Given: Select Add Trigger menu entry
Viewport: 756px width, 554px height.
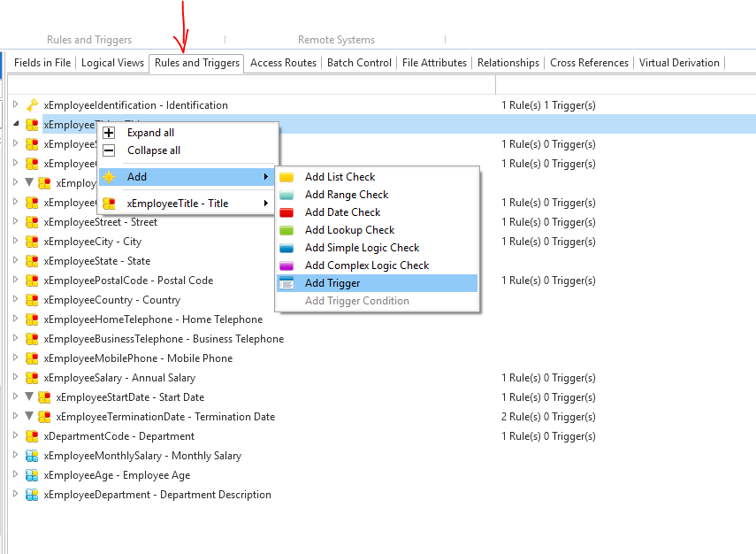Looking at the screenshot, I should point(377,283).
